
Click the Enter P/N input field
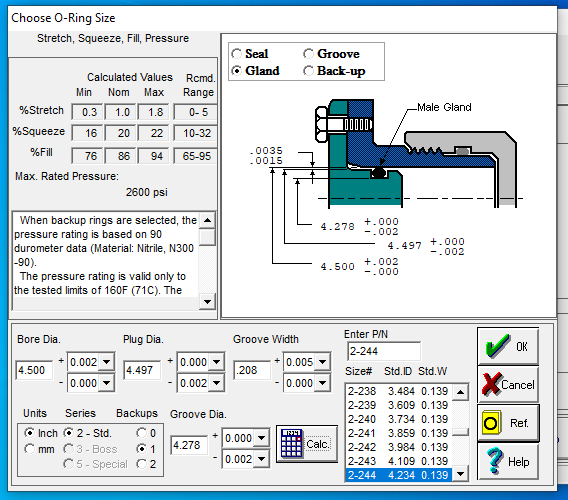pyautogui.click(x=384, y=351)
